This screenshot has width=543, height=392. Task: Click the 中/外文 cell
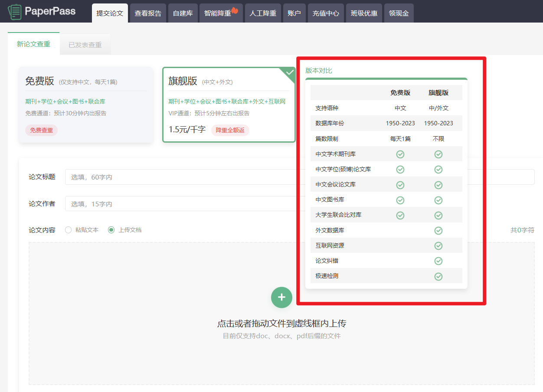point(438,108)
